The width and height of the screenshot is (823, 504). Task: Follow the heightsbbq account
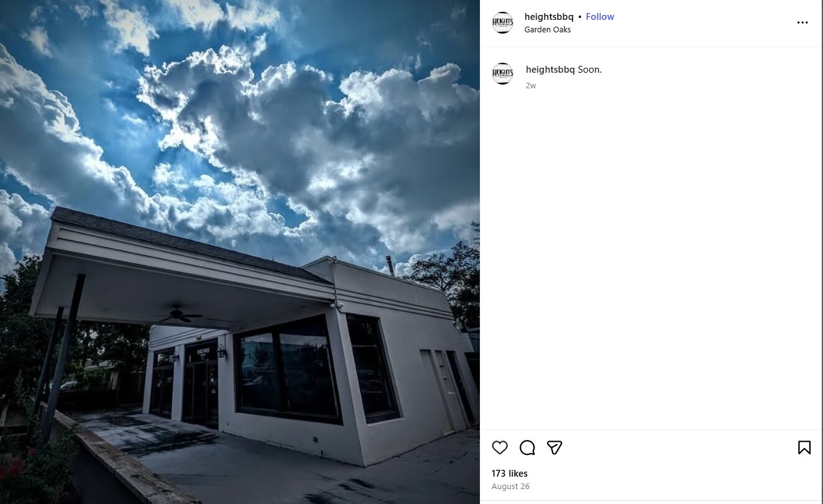600,17
